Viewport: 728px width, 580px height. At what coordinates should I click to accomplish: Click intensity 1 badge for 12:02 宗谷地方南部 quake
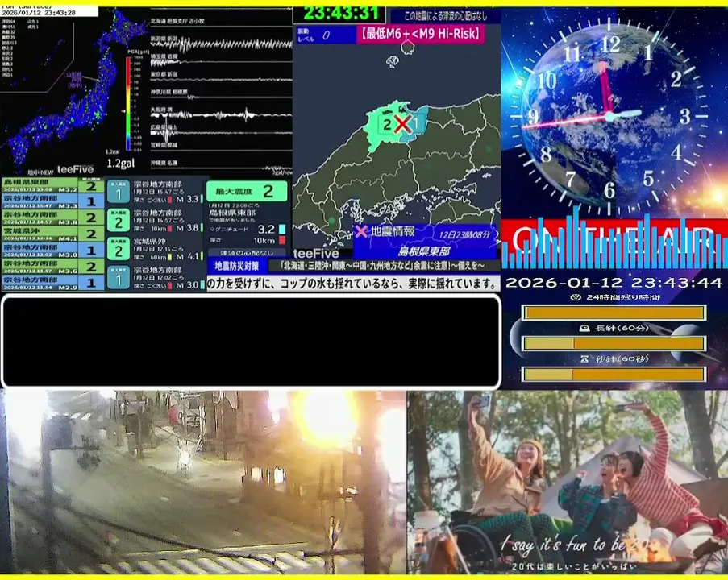point(119,277)
